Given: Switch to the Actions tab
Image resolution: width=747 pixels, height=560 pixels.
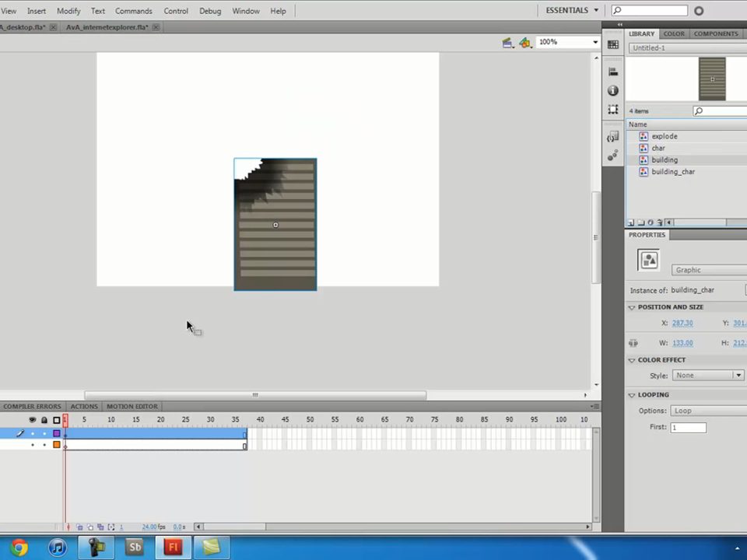Looking at the screenshot, I should pos(84,407).
